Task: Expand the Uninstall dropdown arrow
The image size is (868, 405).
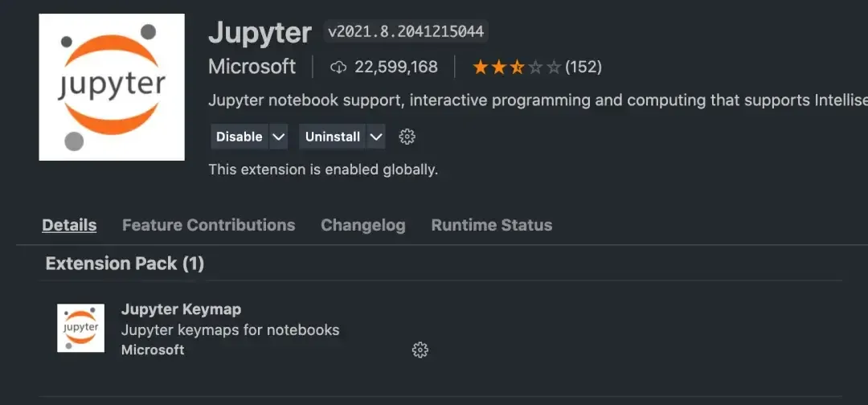Action: click(x=375, y=137)
